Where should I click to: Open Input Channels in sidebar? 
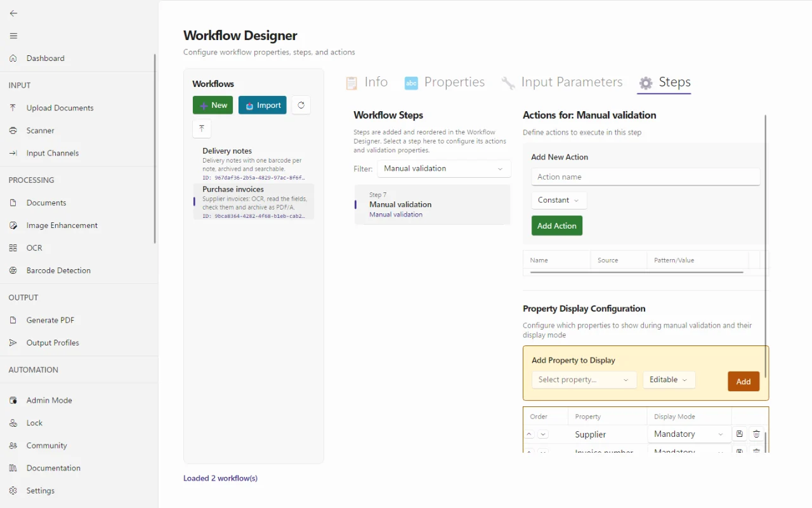pyautogui.click(x=77, y=153)
